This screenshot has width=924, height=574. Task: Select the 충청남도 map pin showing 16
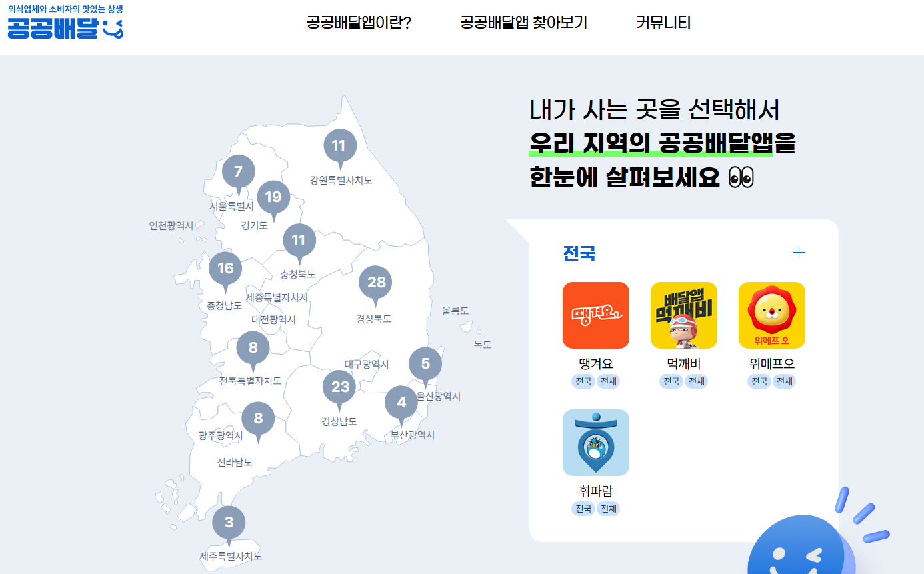coord(225,270)
